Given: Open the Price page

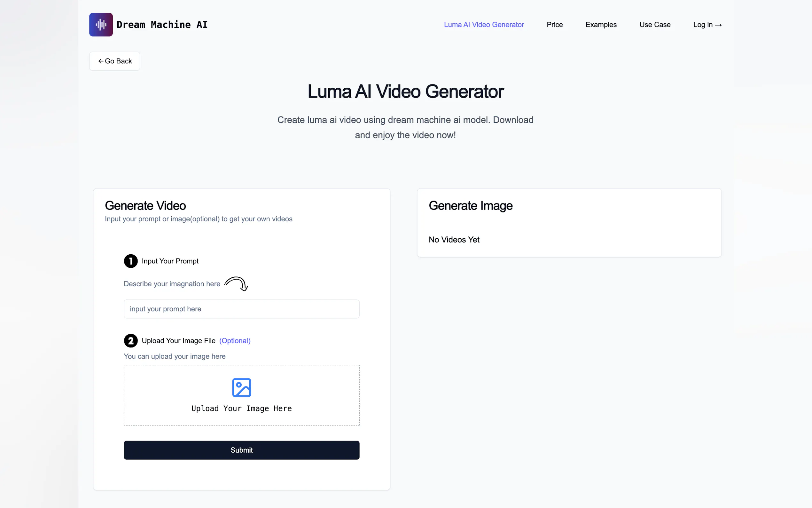Looking at the screenshot, I should click(554, 25).
